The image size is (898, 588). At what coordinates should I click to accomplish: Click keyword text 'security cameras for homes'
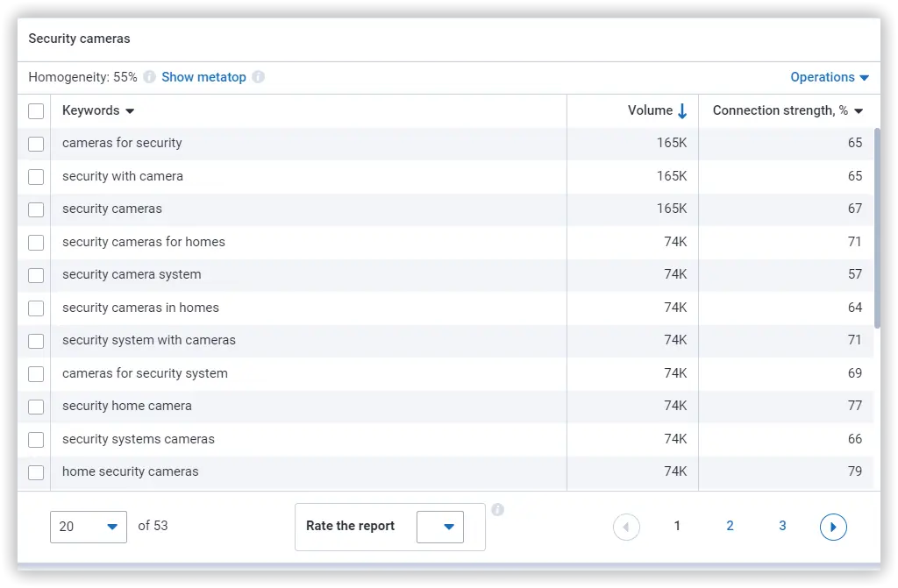(x=144, y=242)
